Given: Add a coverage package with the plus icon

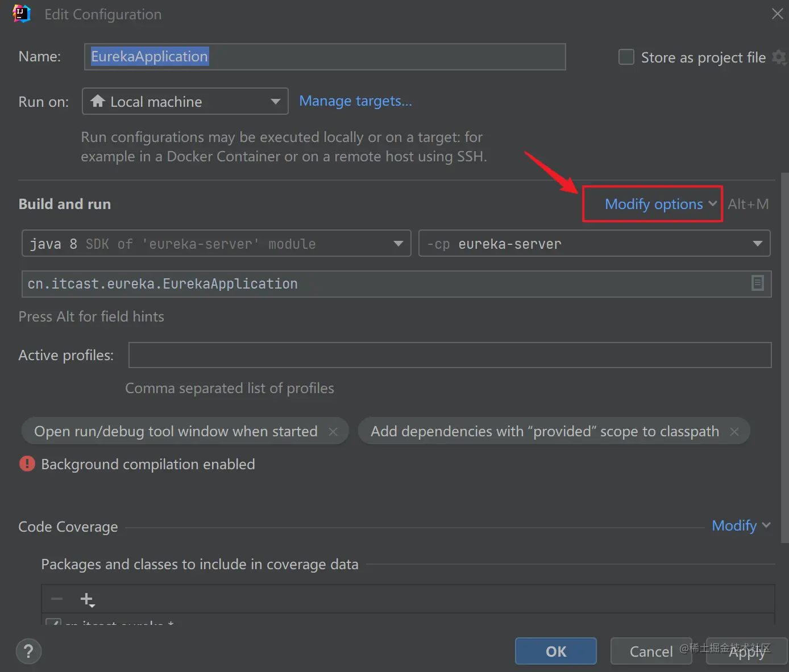Looking at the screenshot, I should [x=87, y=599].
